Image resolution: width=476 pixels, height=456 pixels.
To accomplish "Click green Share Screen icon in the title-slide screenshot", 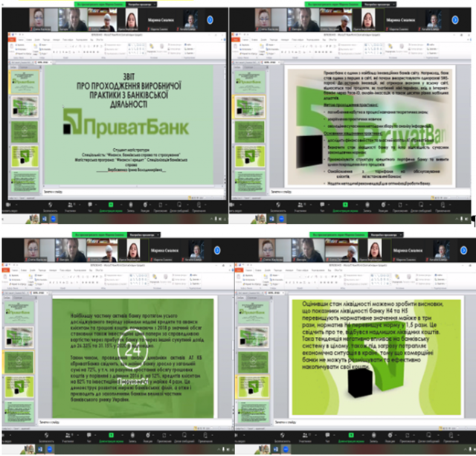I will tap(111, 205).
